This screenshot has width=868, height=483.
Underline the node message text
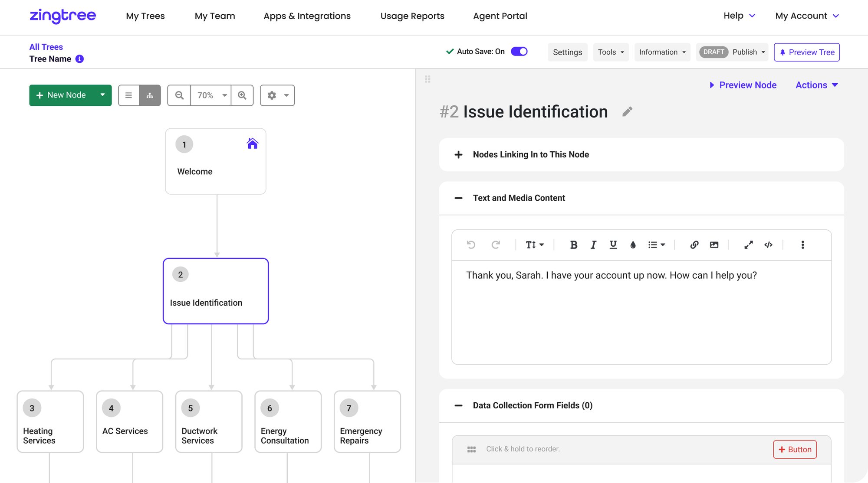613,245
